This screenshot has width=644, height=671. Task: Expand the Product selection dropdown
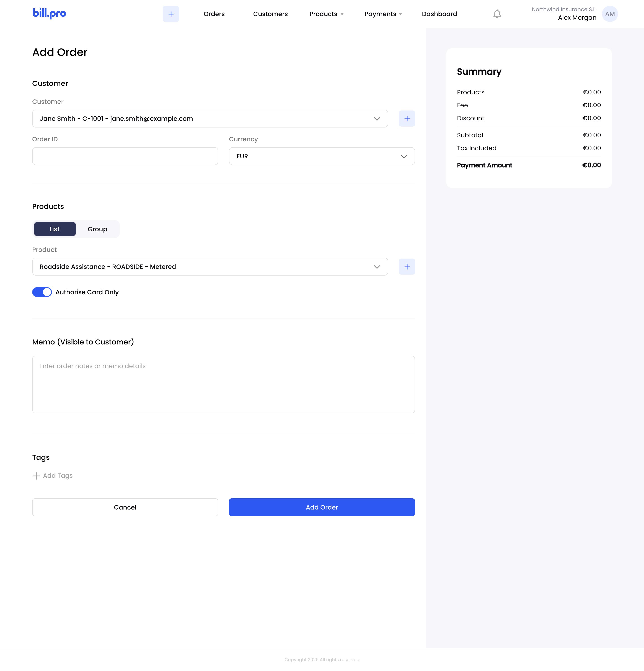point(210,267)
